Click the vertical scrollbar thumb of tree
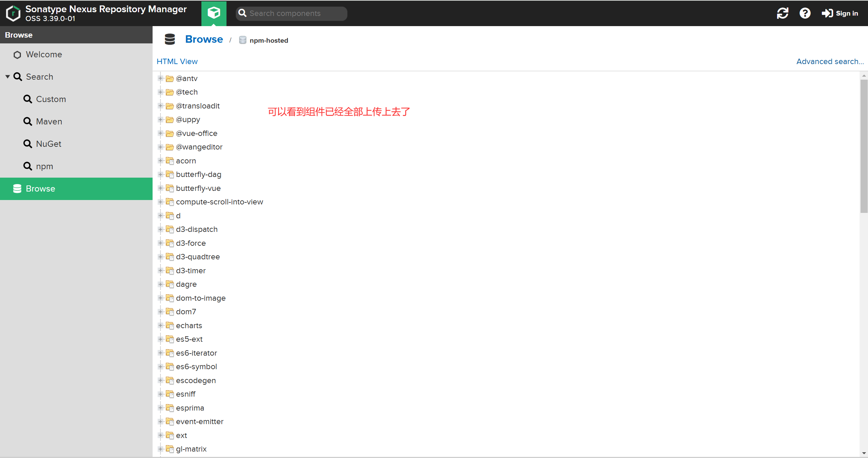The width and height of the screenshot is (868, 458). [x=864, y=146]
